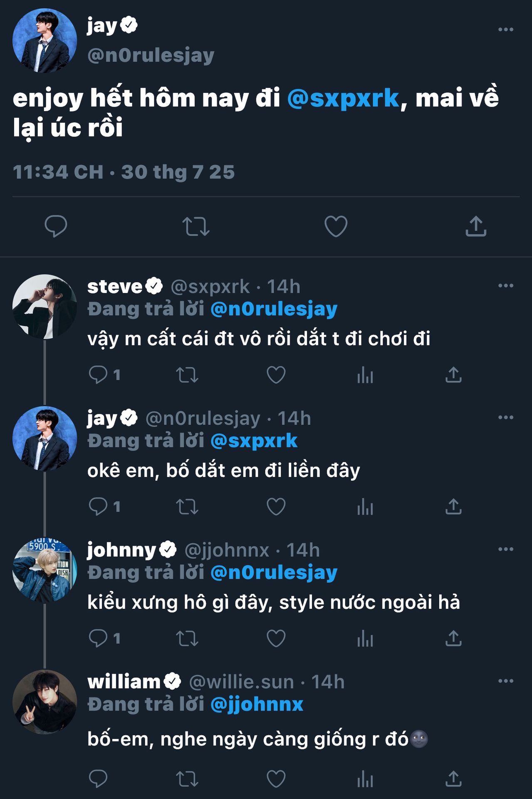The width and height of the screenshot is (532, 799).
Task: Share jay's reply to steve
Action: (x=453, y=507)
